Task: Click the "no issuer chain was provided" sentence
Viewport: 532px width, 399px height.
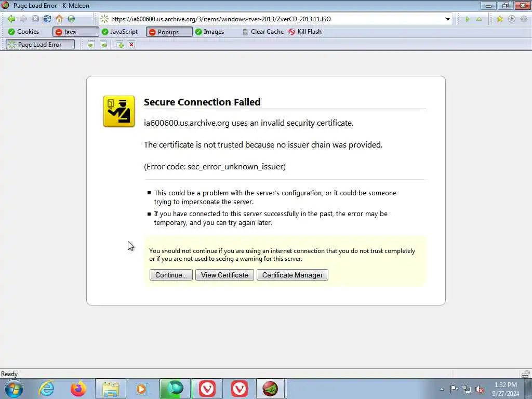Action: (263, 145)
